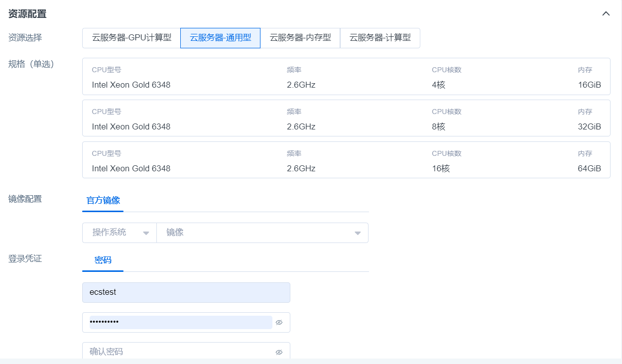The width and height of the screenshot is (622, 364).
Task: Select the 4核 16GiB specification row
Action: (x=346, y=77)
